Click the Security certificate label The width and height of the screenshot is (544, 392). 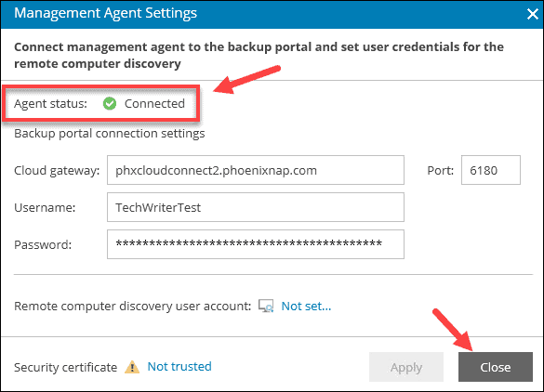tap(66, 367)
